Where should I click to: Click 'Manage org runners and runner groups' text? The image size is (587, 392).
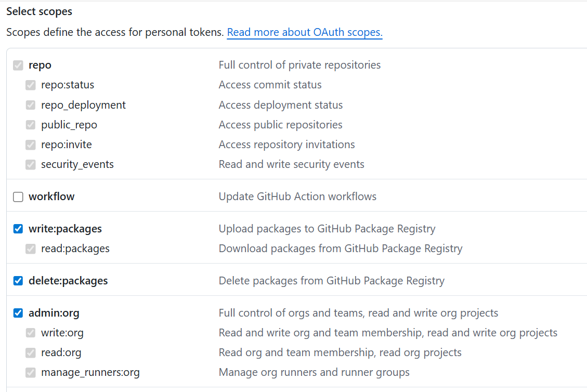tap(314, 373)
